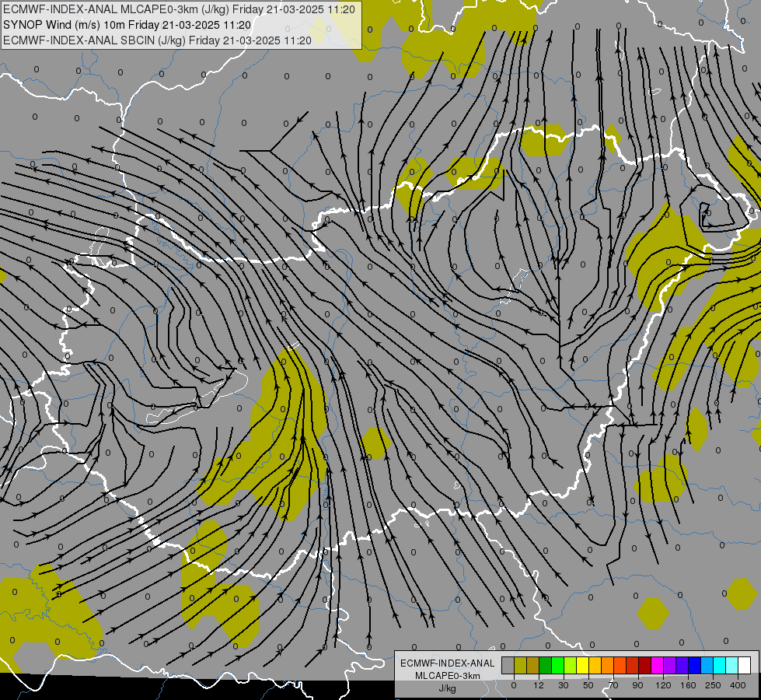Viewport: 761px width, 700px height.
Task: Click the J/kg unit label in legend
Action: [x=448, y=688]
